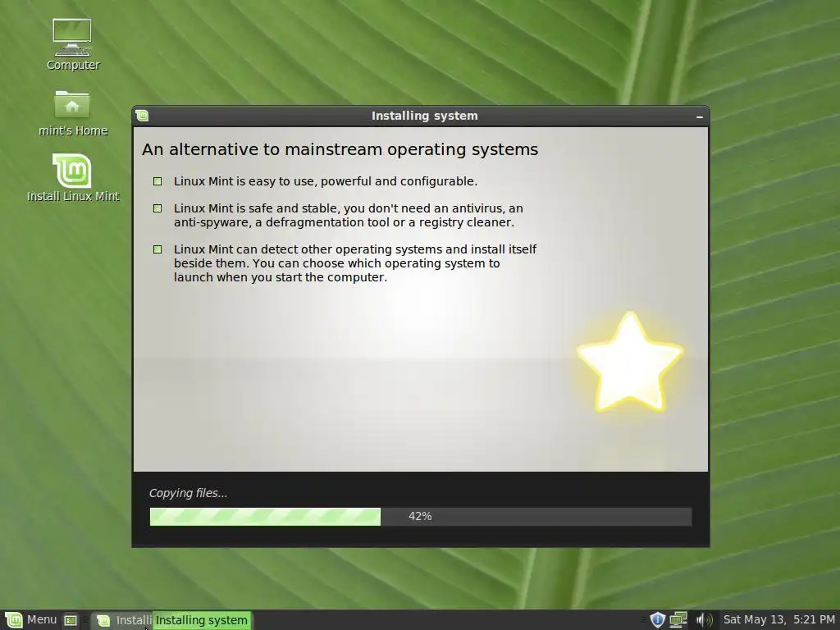Click the show desktop icon beside Menu
840x630 pixels.
(71, 620)
